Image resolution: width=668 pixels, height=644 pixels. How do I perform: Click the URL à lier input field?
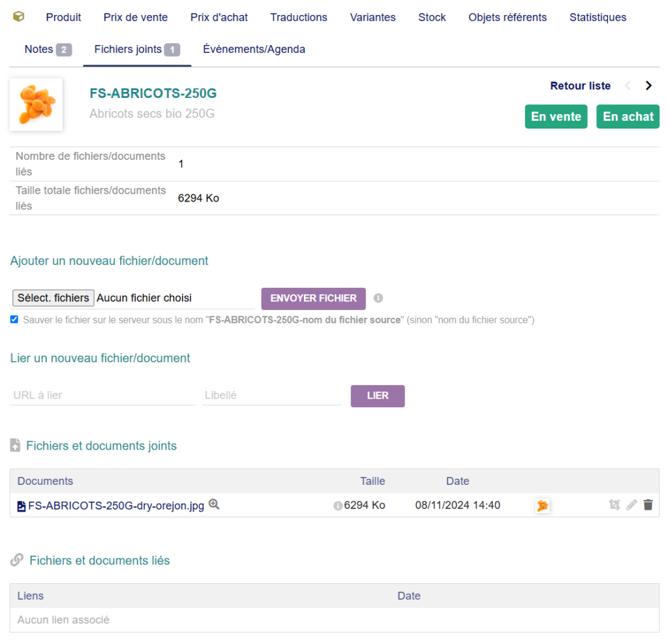(x=102, y=395)
